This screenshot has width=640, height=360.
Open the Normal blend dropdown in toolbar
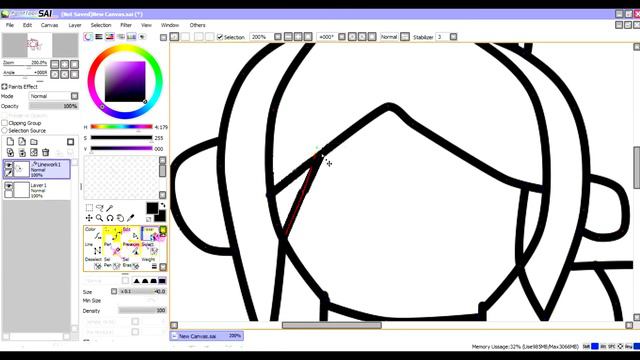pos(404,37)
